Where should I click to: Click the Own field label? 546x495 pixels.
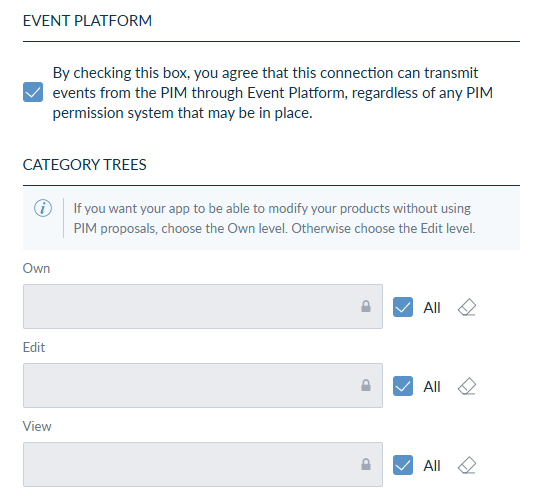37,268
